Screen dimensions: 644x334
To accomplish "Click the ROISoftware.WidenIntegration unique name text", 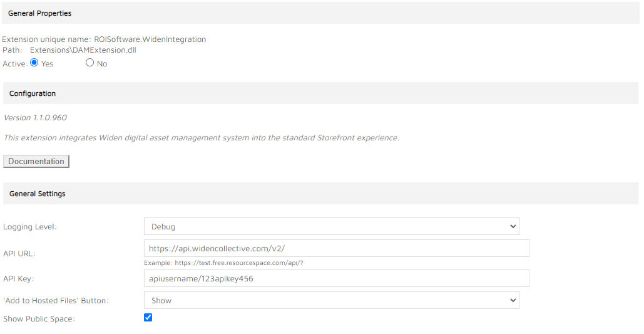I will [150, 39].
